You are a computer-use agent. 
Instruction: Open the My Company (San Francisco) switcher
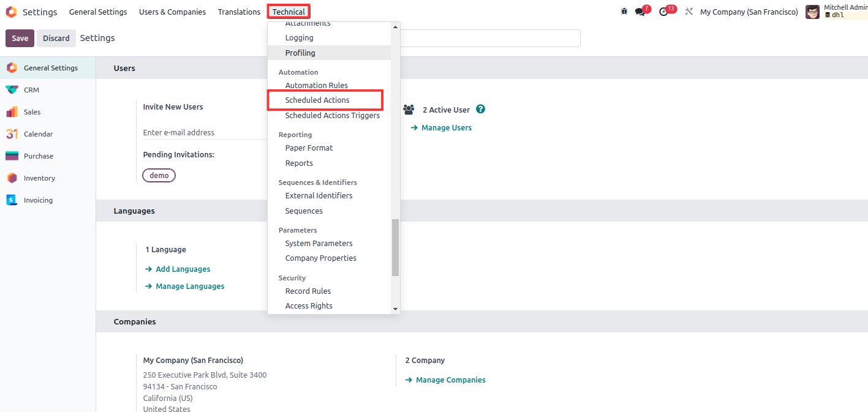point(749,12)
